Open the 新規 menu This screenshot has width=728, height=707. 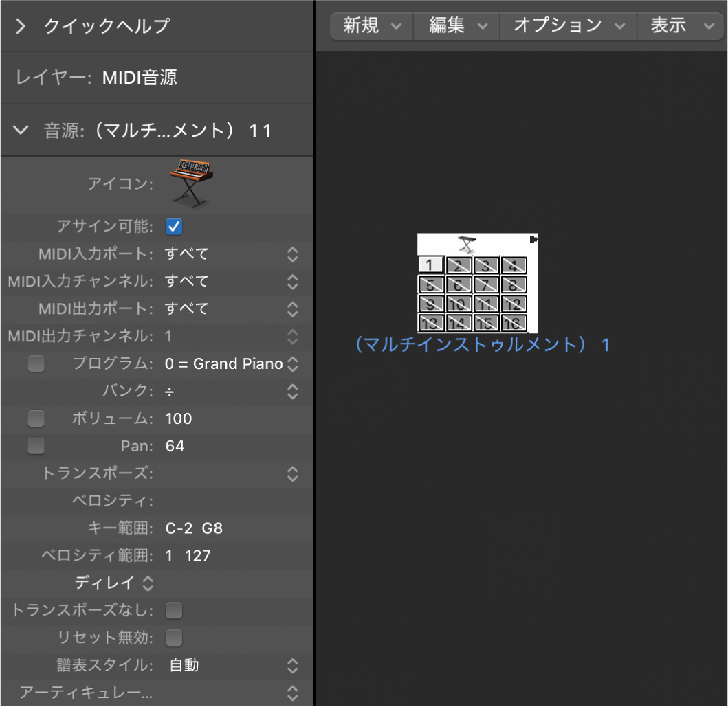coord(371,26)
